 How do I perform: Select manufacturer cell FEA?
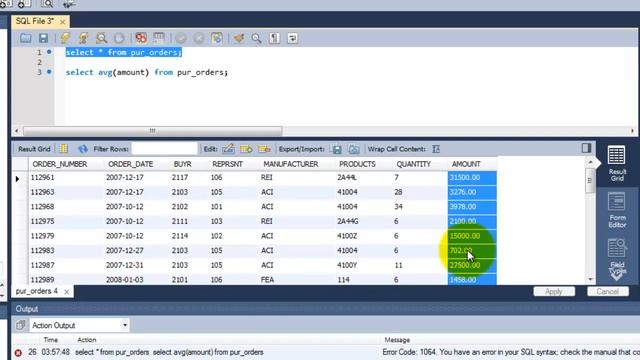[x=267, y=280]
